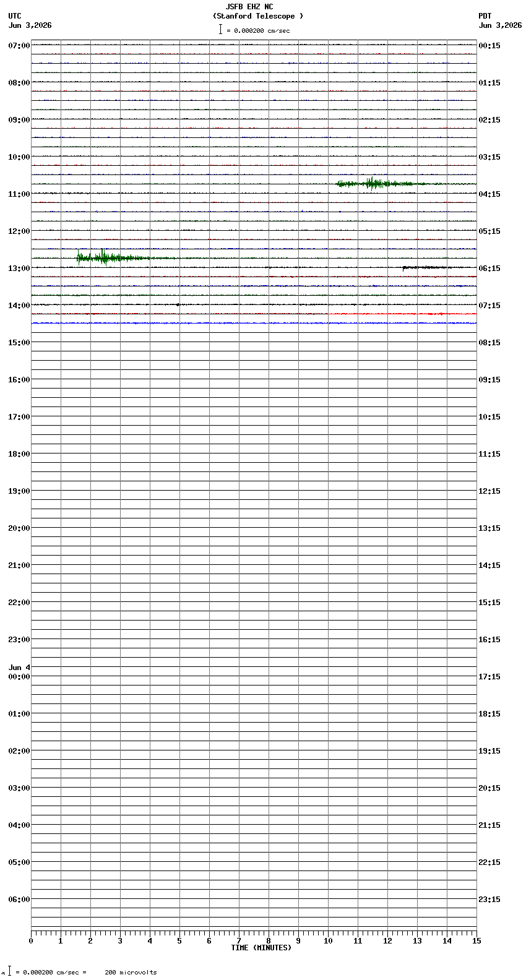This screenshot has height=980, width=526.
Task: Click the blue trace at the 14:30 row
Action: 254,323
